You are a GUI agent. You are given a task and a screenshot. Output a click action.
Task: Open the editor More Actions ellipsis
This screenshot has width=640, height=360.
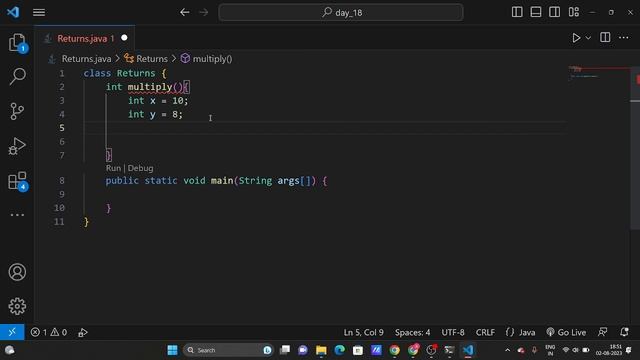624,38
